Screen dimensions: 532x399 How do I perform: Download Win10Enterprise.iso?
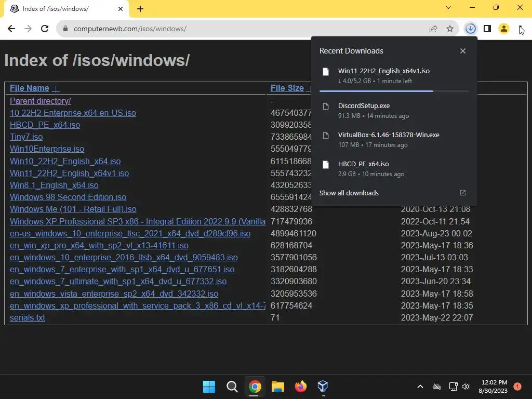coord(47,149)
